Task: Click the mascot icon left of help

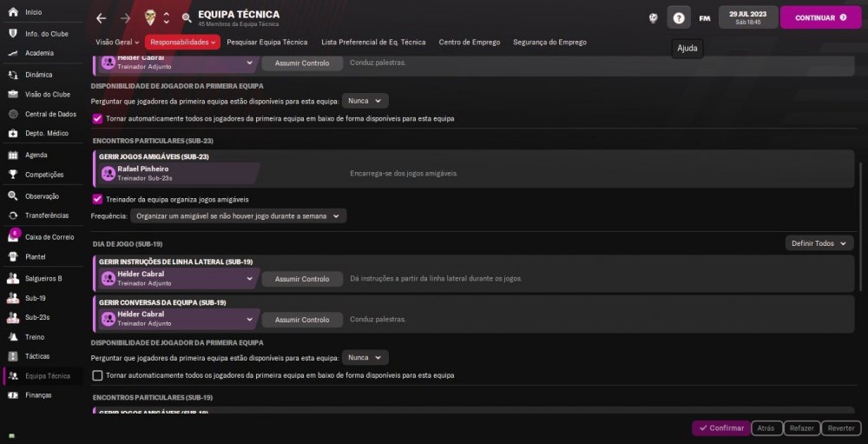Action: [654, 18]
